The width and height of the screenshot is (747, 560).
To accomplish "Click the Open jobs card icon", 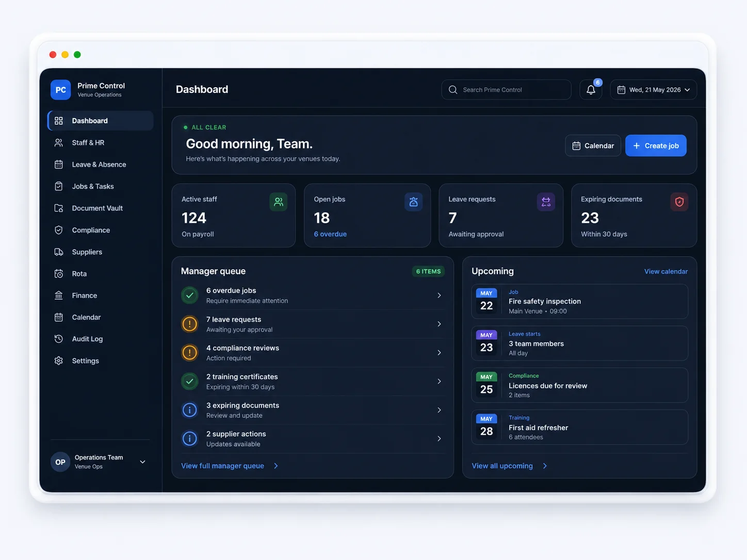I will point(413,202).
